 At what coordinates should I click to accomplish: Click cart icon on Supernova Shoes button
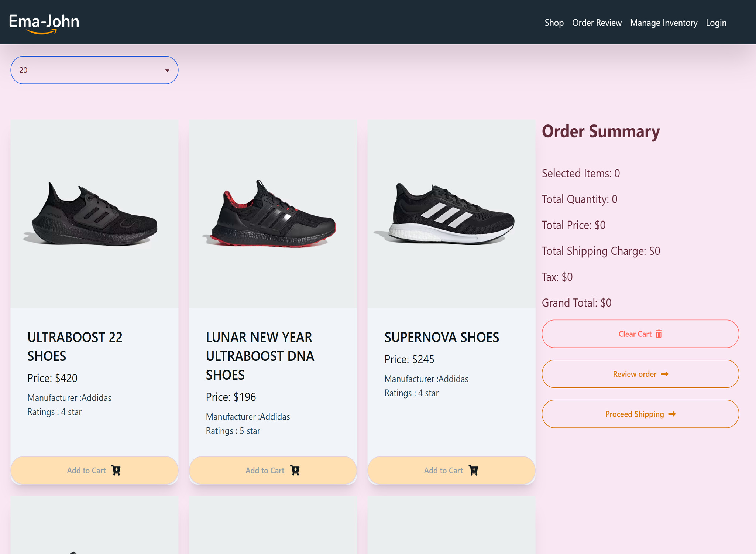pos(473,470)
